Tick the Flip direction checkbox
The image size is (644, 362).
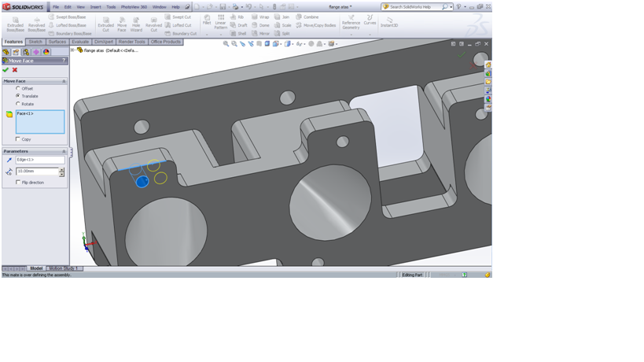[x=18, y=183]
